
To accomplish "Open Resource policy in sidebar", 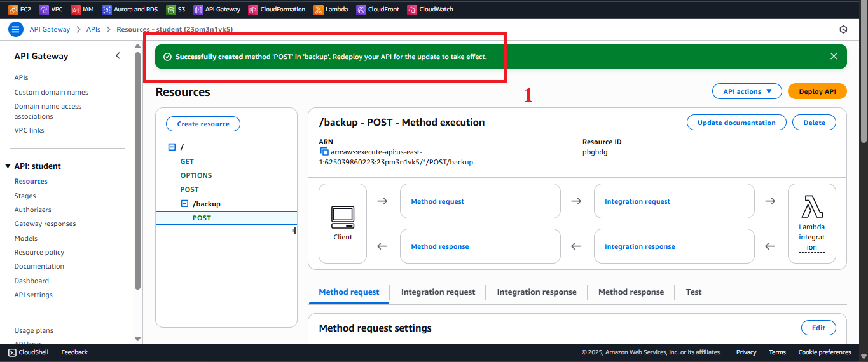I will click(39, 252).
